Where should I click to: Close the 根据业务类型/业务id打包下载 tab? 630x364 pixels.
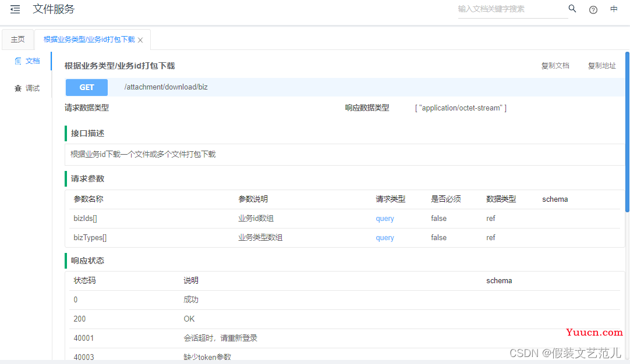tap(140, 40)
